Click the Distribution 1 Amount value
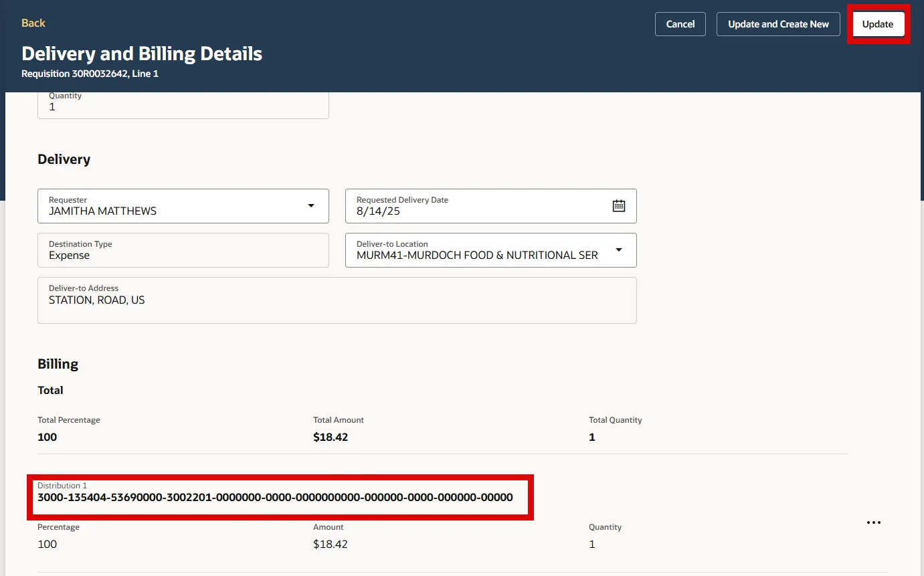 (x=331, y=545)
